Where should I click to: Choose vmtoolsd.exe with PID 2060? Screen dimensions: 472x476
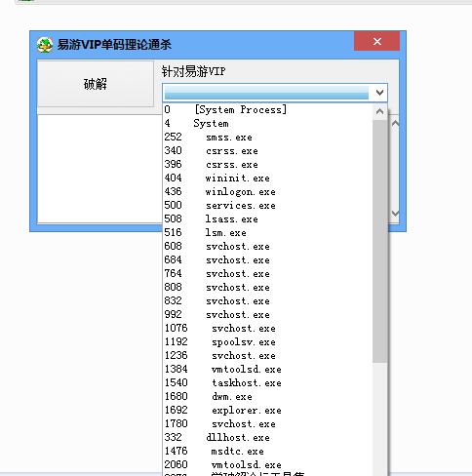[267, 464]
